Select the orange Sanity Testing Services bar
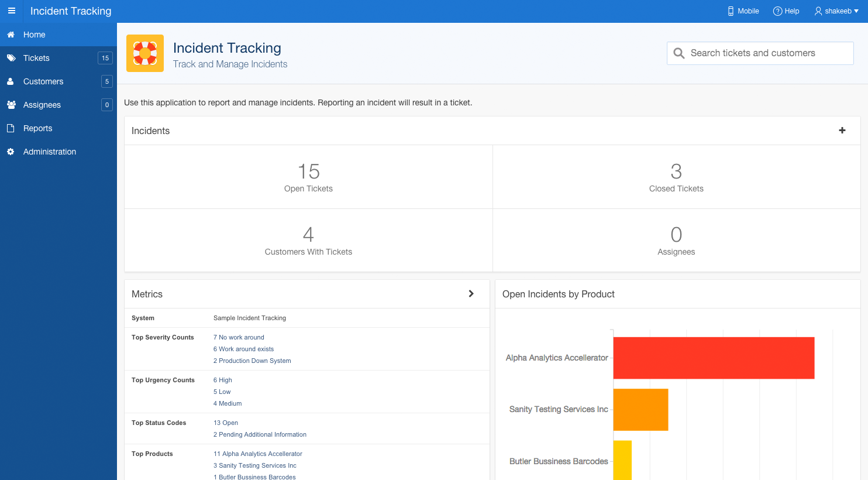This screenshot has width=868, height=480. coord(640,410)
